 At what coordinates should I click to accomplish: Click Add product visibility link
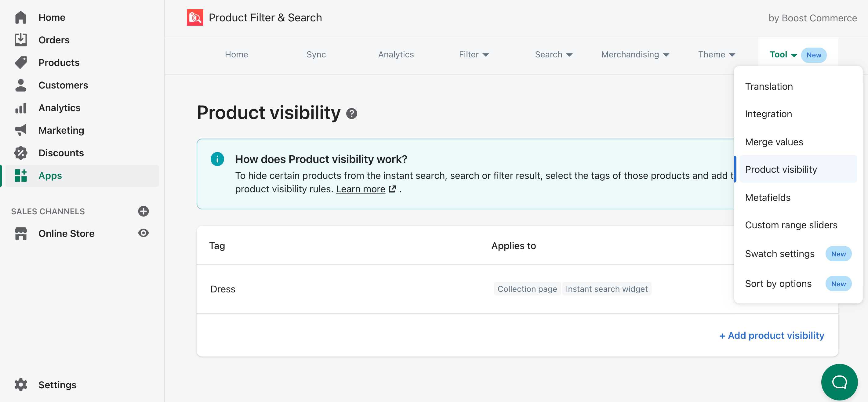[772, 335]
